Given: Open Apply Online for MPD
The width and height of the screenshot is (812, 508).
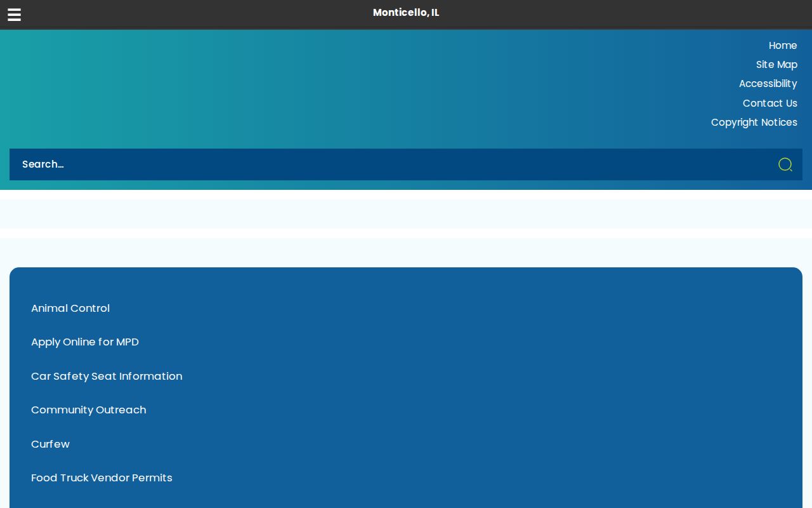Looking at the screenshot, I should click(85, 342).
